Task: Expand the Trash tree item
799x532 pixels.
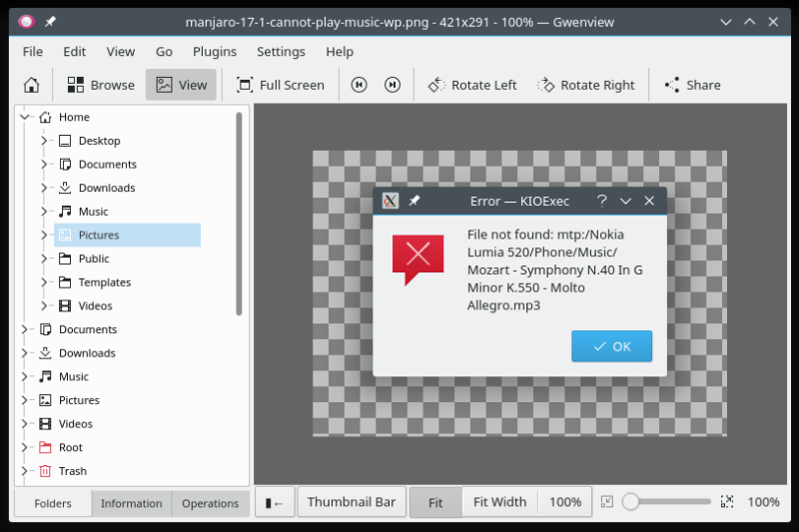Action: point(24,471)
